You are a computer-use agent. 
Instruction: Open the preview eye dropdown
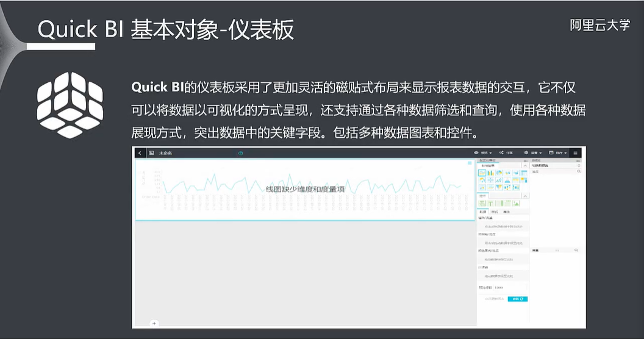(x=482, y=152)
